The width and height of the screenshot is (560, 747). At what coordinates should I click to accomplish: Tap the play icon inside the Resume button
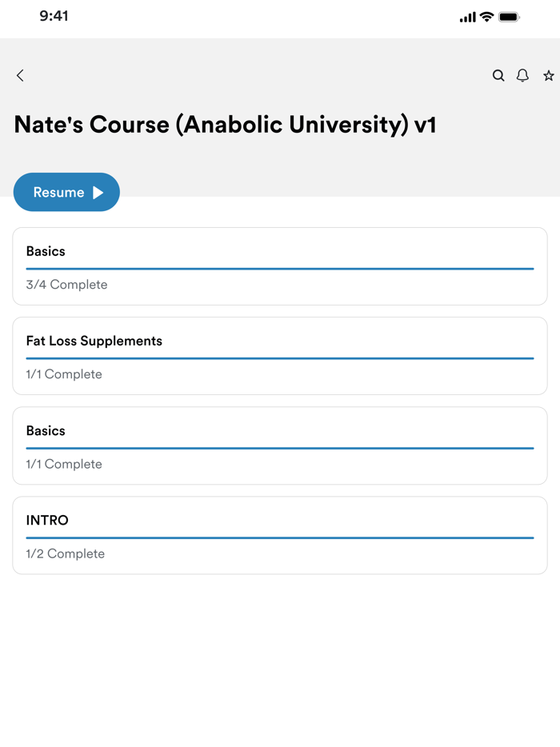(98, 192)
